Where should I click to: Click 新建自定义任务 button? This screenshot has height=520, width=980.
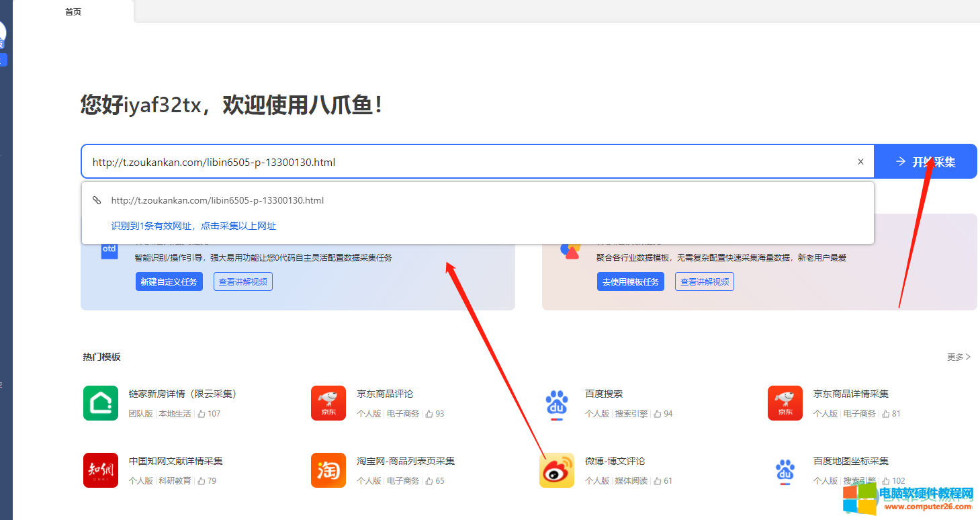coord(169,281)
